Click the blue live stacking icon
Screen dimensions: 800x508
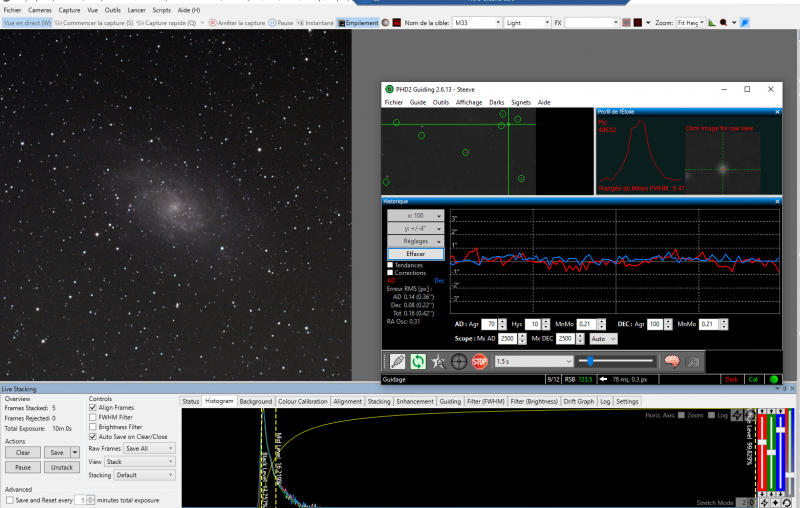[745, 22]
